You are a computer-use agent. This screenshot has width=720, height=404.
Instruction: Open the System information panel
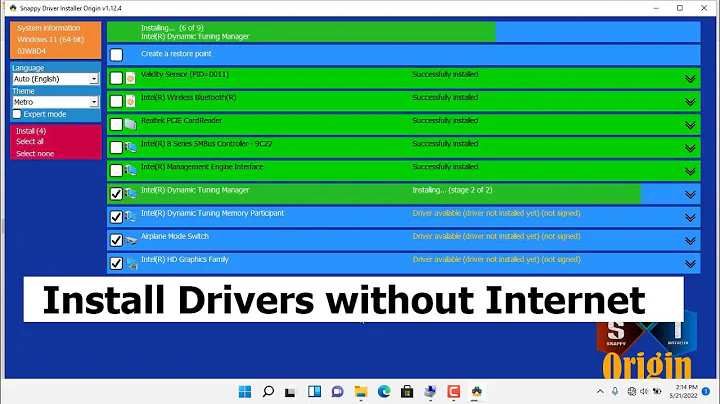pyautogui.click(x=56, y=39)
